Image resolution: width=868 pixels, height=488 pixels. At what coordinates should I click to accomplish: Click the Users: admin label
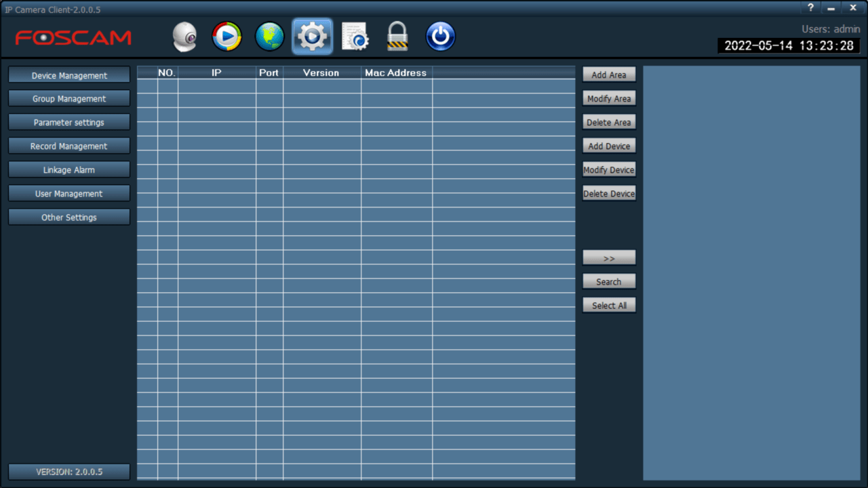pos(831,29)
